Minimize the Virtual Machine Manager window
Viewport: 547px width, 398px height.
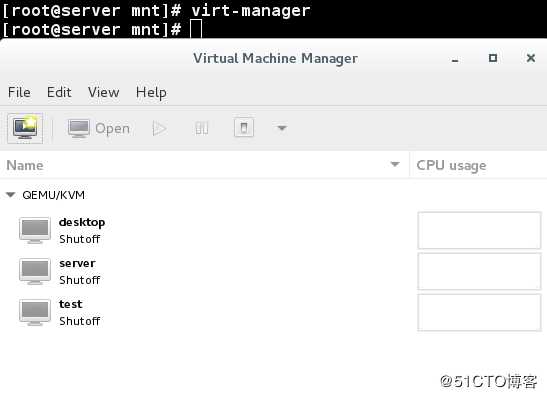455,59
